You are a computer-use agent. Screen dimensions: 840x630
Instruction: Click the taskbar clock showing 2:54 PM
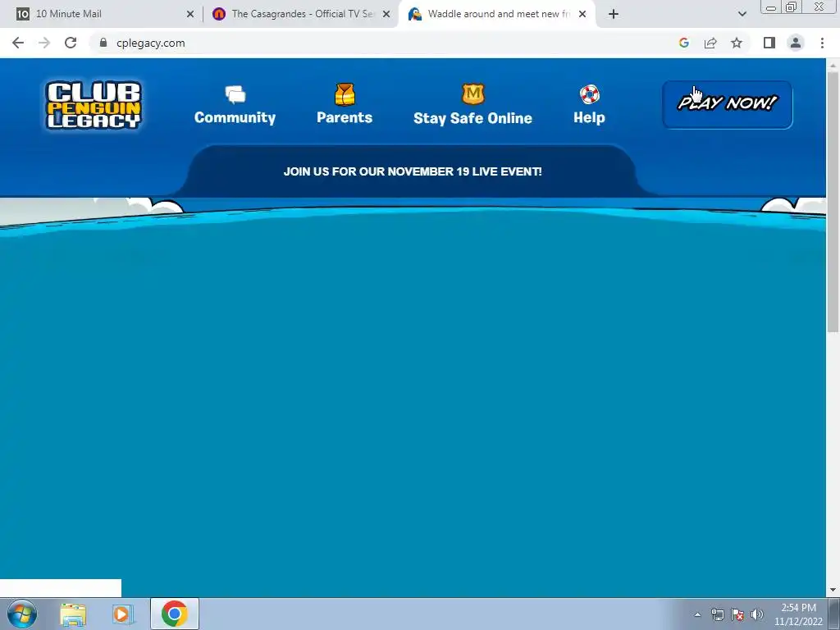(798, 614)
